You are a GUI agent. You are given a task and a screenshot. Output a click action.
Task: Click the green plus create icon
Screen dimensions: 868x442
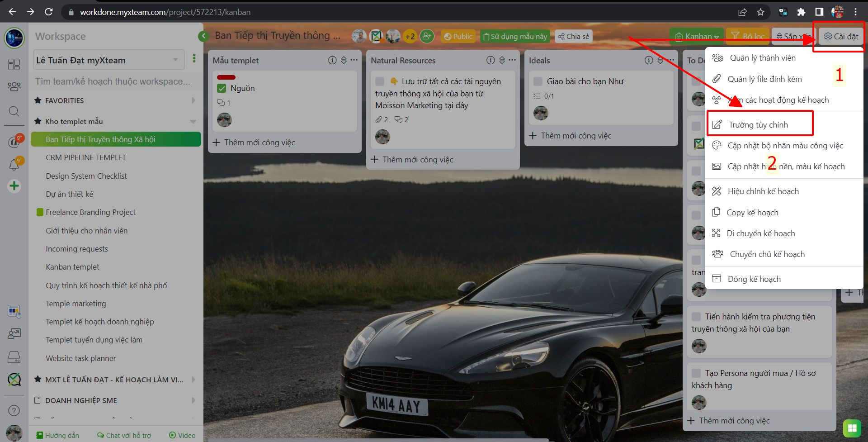(x=14, y=186)
